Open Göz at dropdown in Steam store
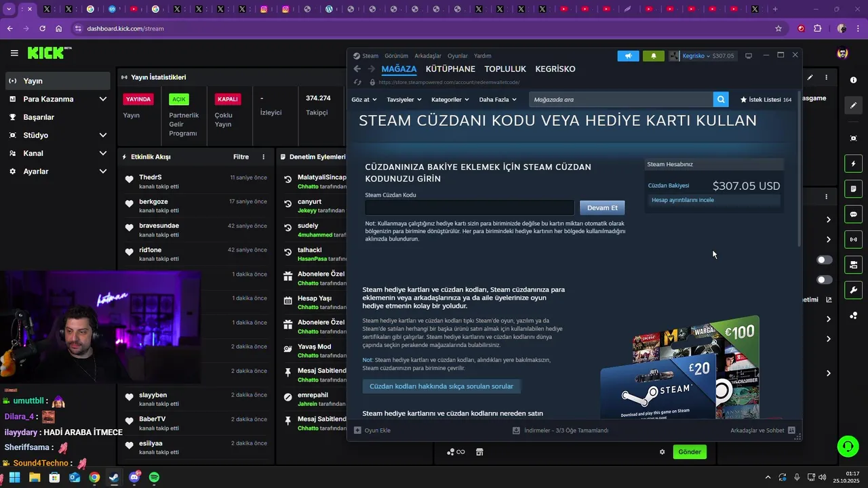 coord(364,100)
